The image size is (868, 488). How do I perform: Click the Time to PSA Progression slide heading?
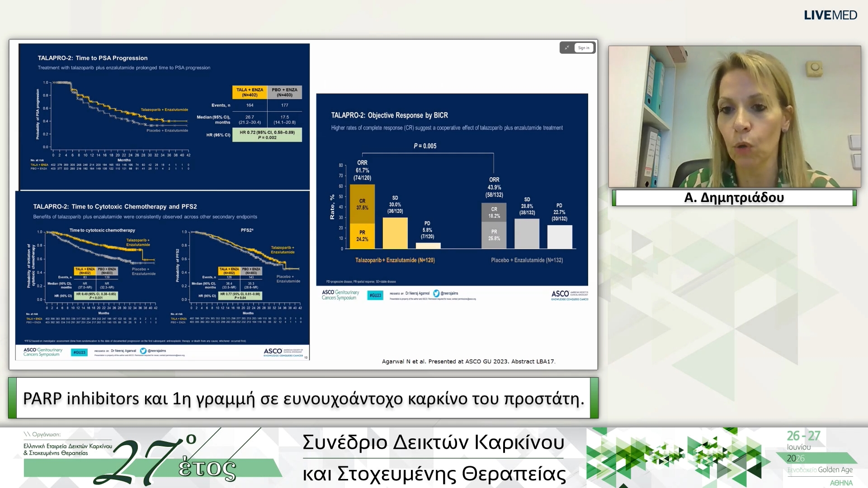(93, 58)
